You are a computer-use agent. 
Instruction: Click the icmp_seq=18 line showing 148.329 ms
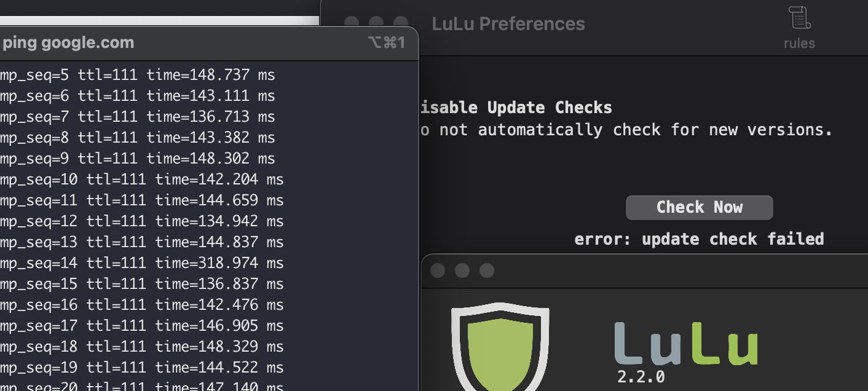pyautogui.click(x=142, y=347)
